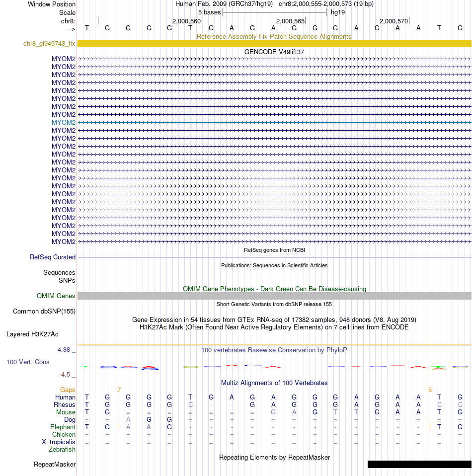Click the 2,000,570 ruler position
Screen dimensions: 472x476
tap(393, 21)
